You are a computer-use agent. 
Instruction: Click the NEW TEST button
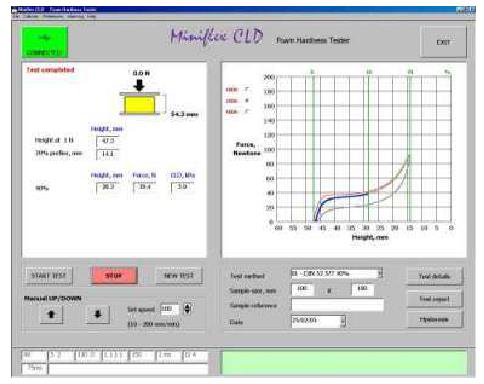[179, 276]
